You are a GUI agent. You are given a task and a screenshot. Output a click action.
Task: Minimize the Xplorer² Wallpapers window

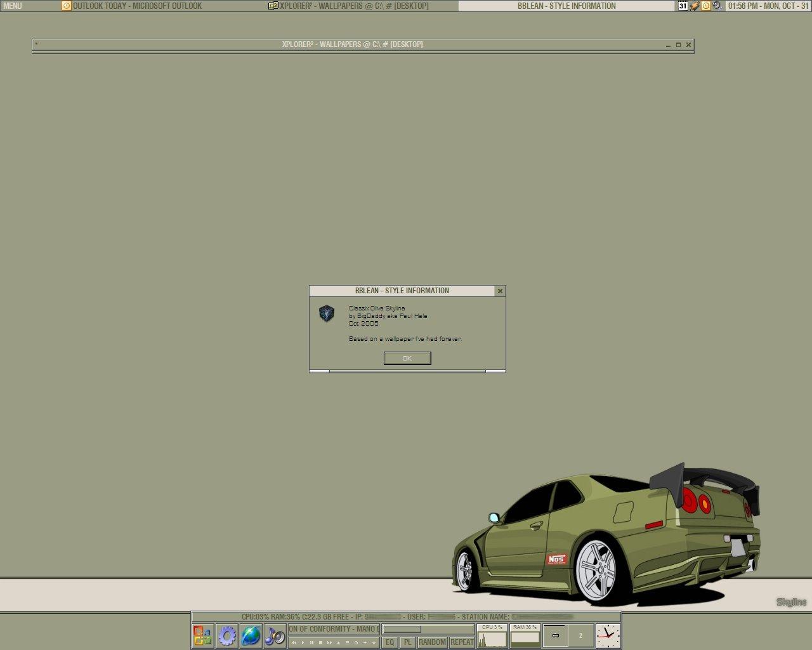point(668,44)
